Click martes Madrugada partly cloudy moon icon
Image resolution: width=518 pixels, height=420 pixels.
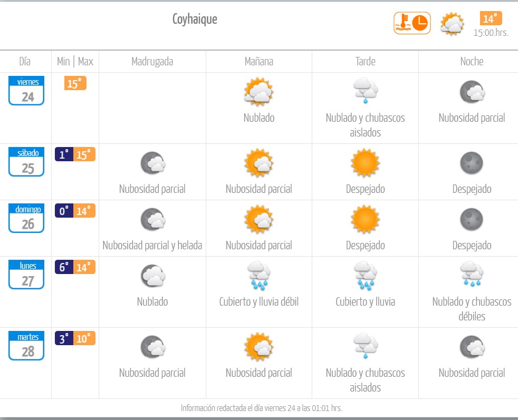152,347
